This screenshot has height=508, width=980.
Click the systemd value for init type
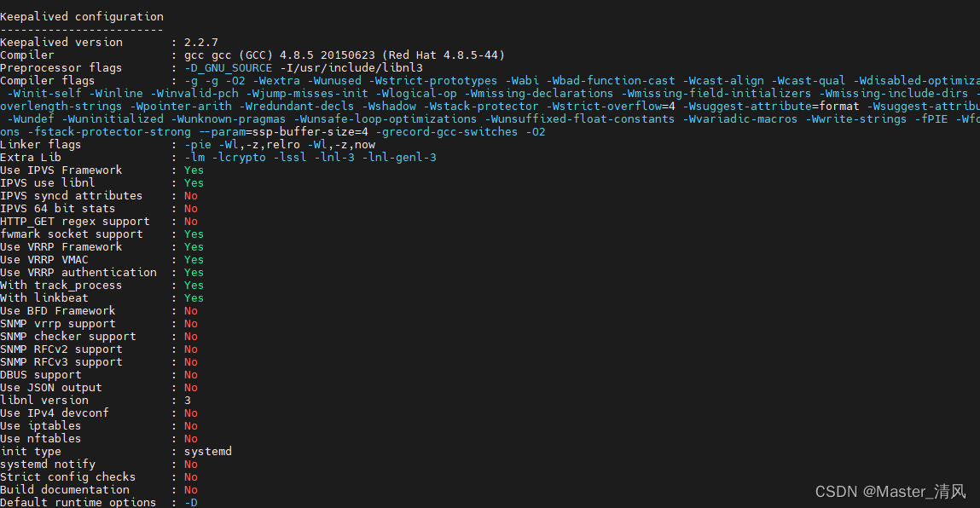(208, 451)
